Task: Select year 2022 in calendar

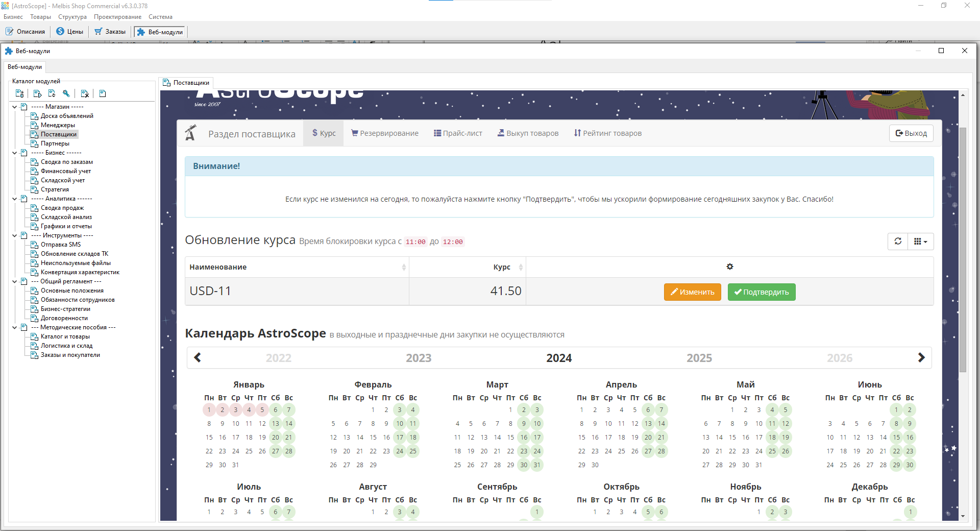Action: tap(279, 358)
